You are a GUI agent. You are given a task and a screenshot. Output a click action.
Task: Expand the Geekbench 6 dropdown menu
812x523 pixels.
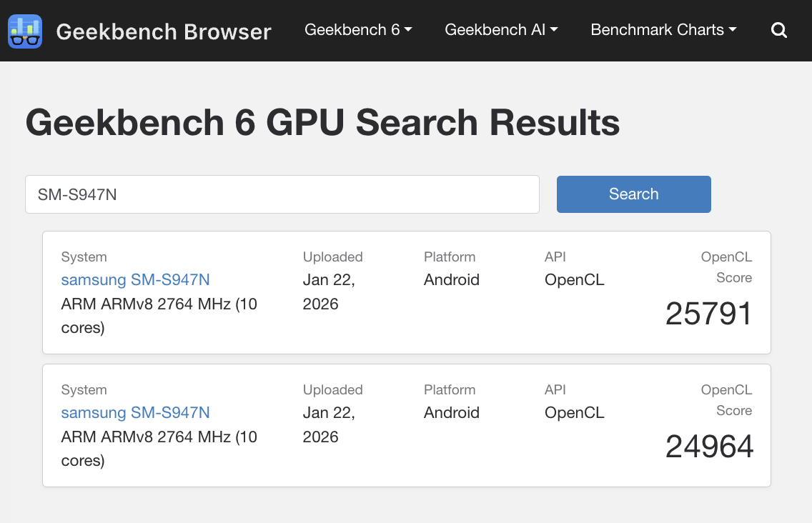tap(358, 30)
